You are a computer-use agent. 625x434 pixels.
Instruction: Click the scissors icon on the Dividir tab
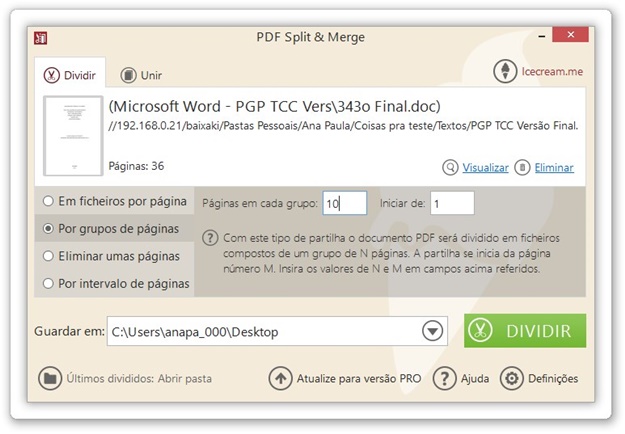tap(51, 75)
